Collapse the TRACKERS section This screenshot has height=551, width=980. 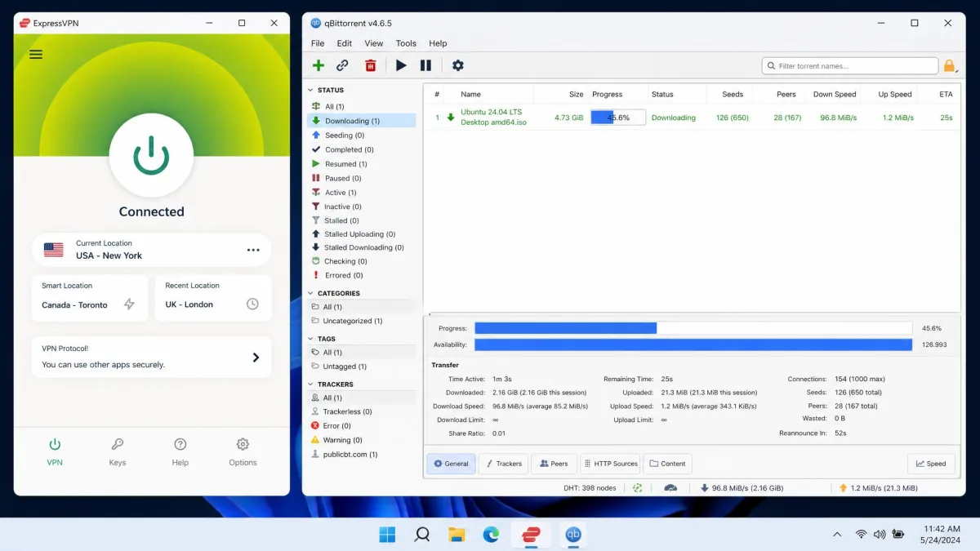point(310,384)
